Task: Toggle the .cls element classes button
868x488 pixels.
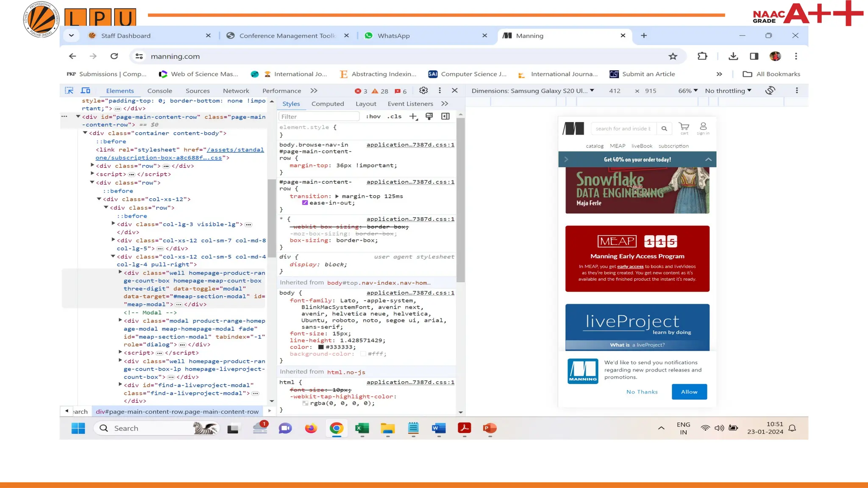Action: click(394, 116)
